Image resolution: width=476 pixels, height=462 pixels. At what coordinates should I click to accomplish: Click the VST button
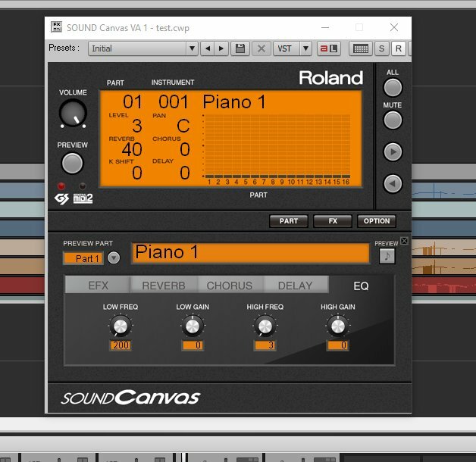pos(287,48)
